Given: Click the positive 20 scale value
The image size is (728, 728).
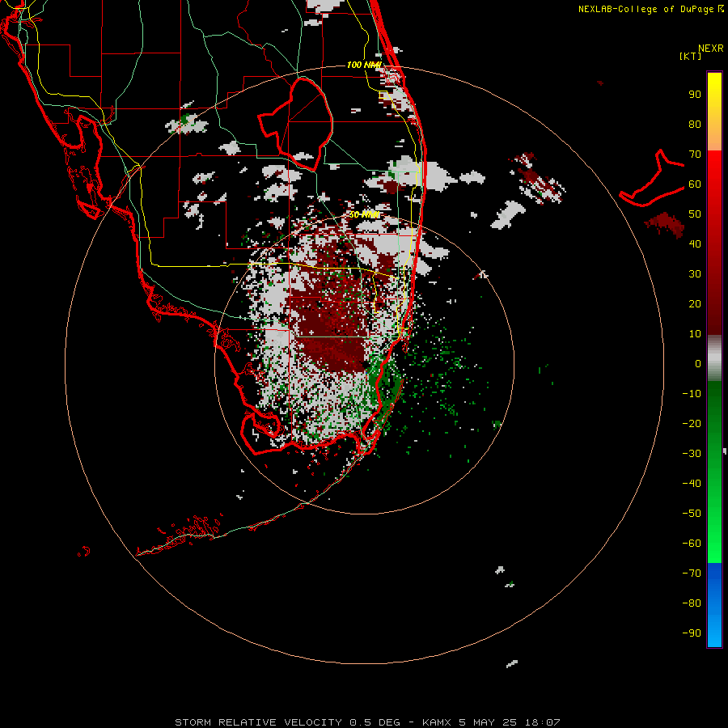Looking at the screenshot, I should pos(695,303).
